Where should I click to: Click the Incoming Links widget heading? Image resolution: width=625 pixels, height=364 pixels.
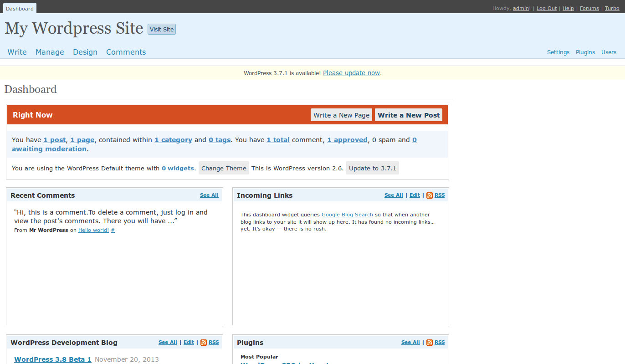[x=265, y=195]
